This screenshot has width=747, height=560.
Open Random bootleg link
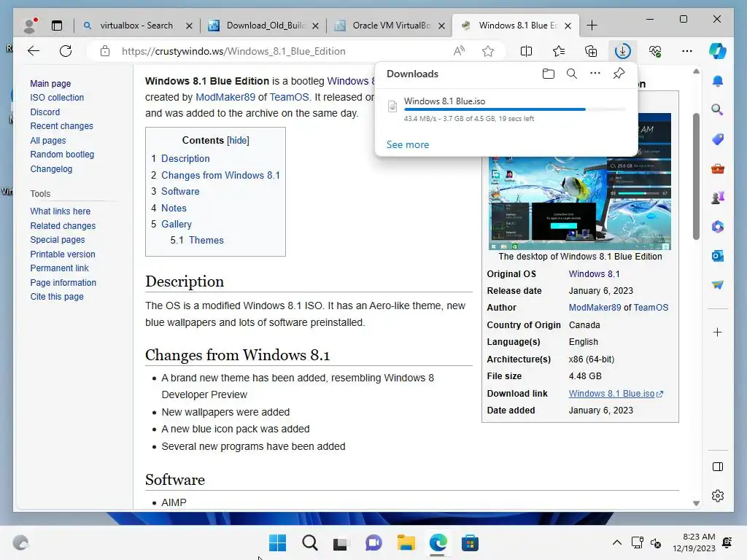click(62, 155)
